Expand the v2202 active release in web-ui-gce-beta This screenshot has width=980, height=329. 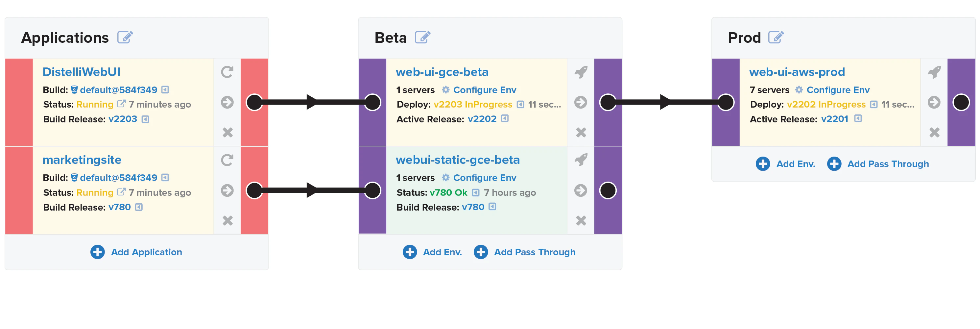[x=505, y=119]
